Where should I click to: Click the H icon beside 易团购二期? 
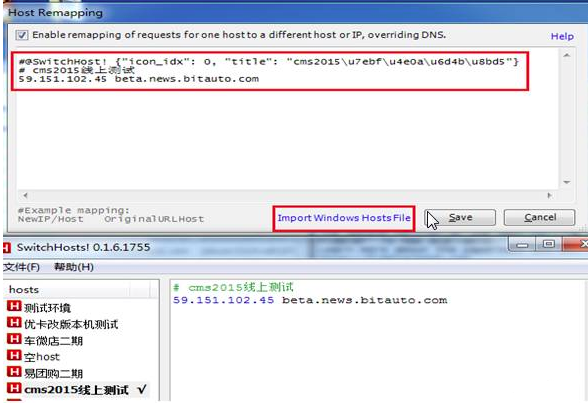[14, 372]
